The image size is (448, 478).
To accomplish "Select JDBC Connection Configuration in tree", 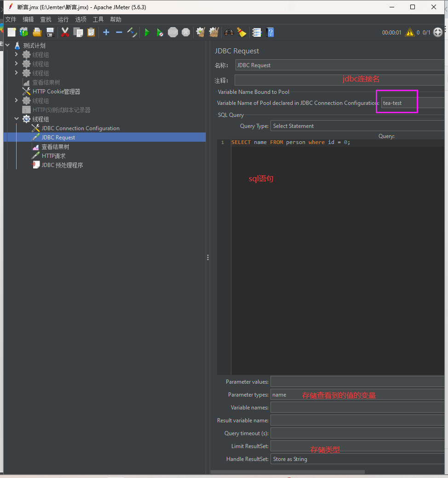I will 80,128.
